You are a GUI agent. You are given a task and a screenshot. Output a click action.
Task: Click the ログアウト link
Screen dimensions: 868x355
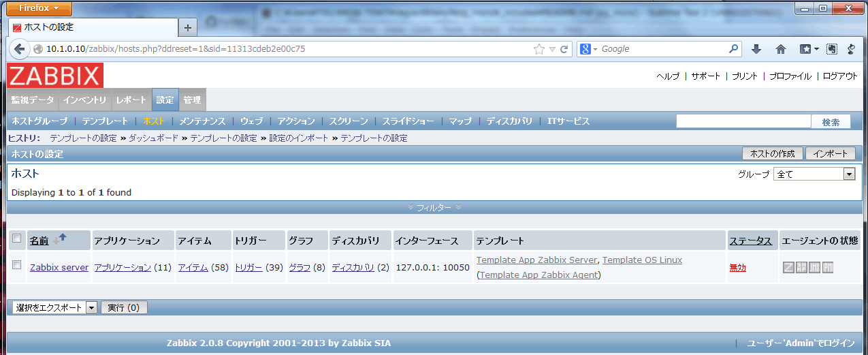840,76
